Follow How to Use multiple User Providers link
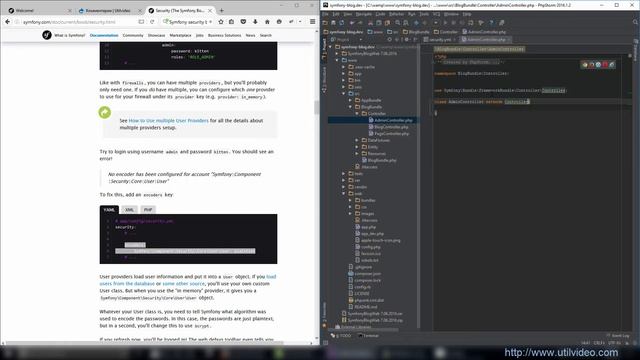Screen dimensions: 640x360 point(169,120)
